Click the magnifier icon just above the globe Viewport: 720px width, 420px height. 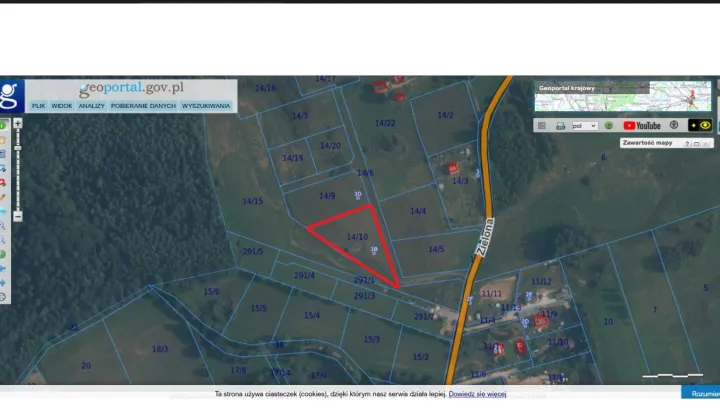point(2,240)
